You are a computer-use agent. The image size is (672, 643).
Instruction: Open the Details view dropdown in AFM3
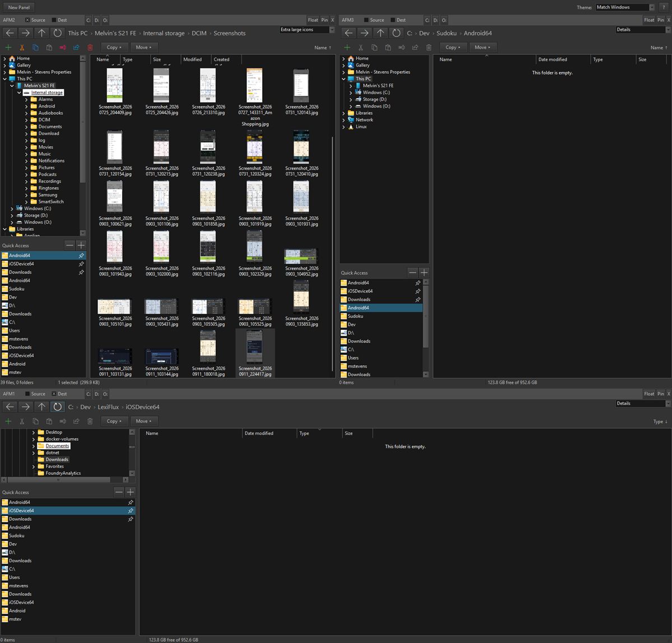coord(643,30)
